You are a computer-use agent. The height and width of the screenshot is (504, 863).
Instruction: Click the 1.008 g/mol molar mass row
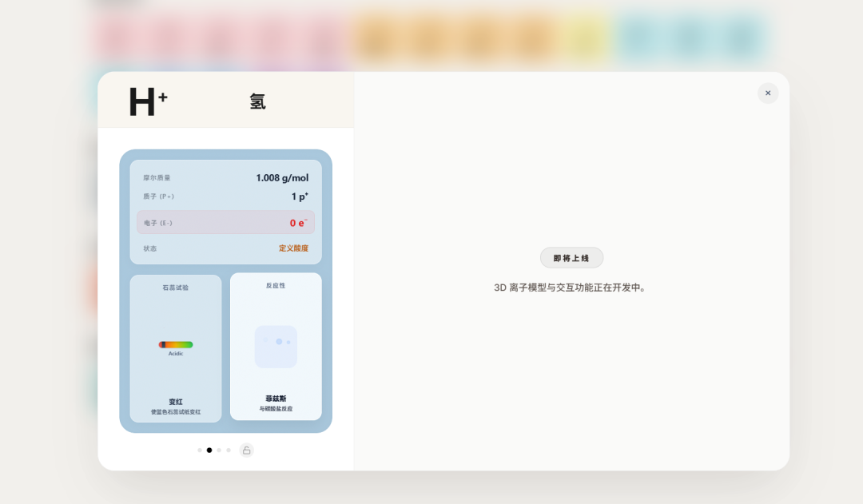pyautogui.click(x=225, y=177)
